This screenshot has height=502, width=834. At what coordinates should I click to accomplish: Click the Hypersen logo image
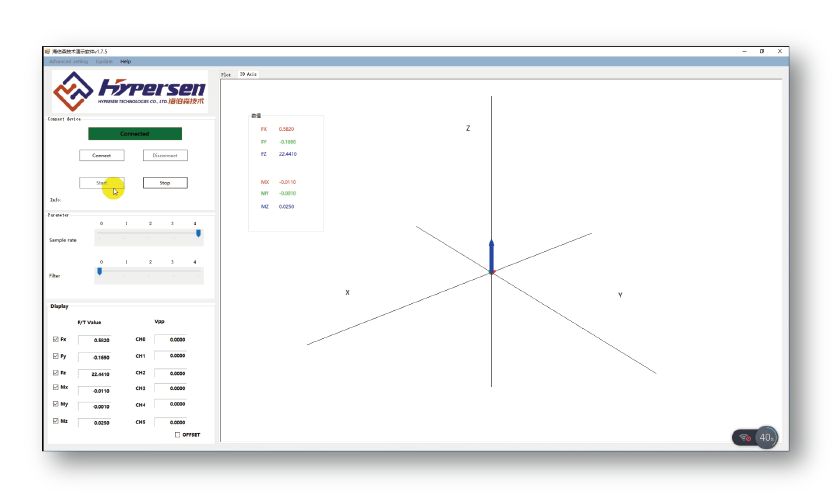click(x=130, y=92)
